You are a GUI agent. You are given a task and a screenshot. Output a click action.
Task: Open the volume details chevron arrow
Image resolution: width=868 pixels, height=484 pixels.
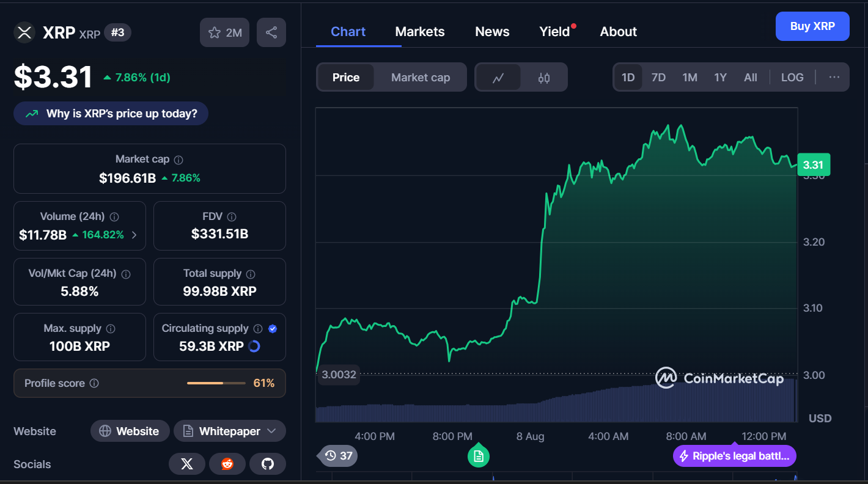134,235
